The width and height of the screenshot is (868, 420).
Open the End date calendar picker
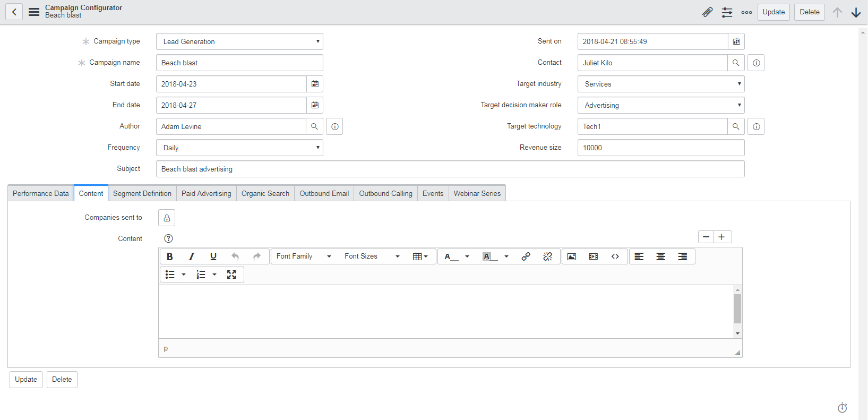point(315,105)
